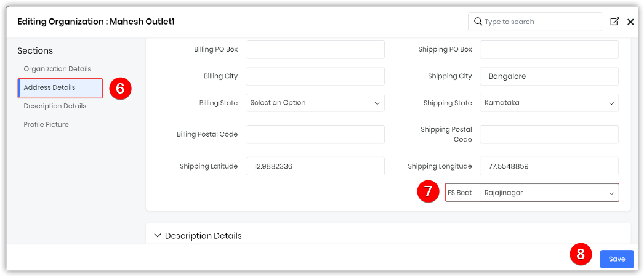Edit the Shipping City Bangalore field
This screenshot has height=277, width=644.
click(549, 76)
